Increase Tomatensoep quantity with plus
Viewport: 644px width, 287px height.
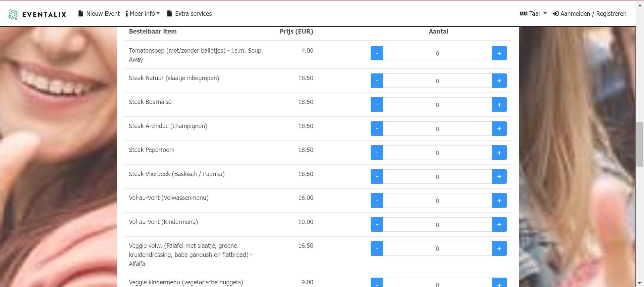pos(499,53)
